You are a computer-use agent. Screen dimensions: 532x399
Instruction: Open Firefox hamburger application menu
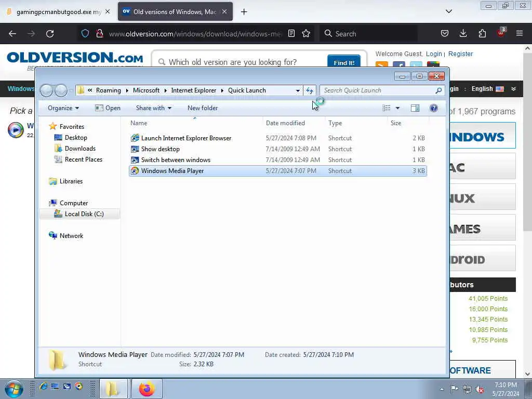coord(520,33)
